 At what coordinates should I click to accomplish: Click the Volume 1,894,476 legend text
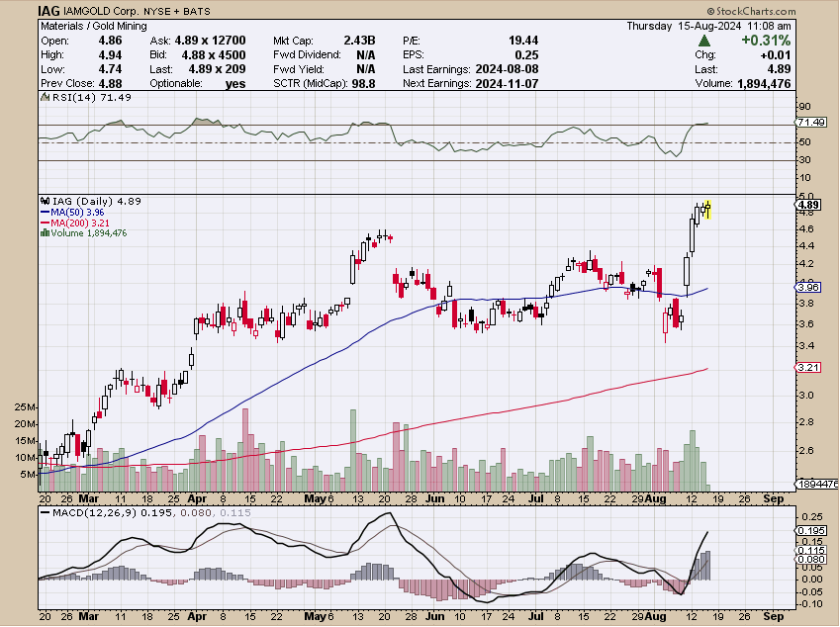click(89, 233)
